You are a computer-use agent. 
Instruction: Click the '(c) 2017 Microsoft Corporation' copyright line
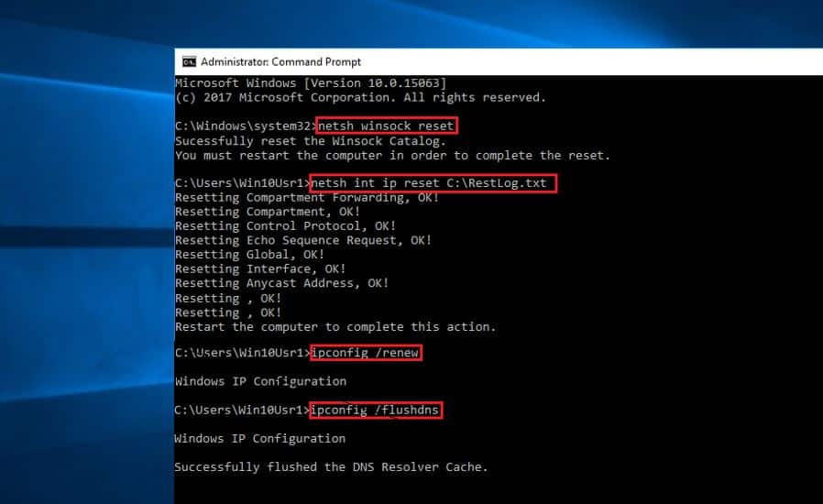click(359, 97)
